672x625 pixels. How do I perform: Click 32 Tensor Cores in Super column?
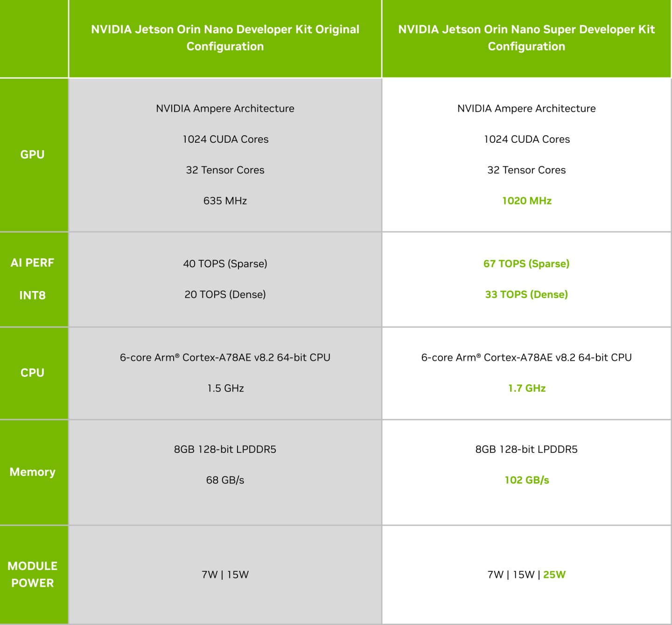click(526, 170)
